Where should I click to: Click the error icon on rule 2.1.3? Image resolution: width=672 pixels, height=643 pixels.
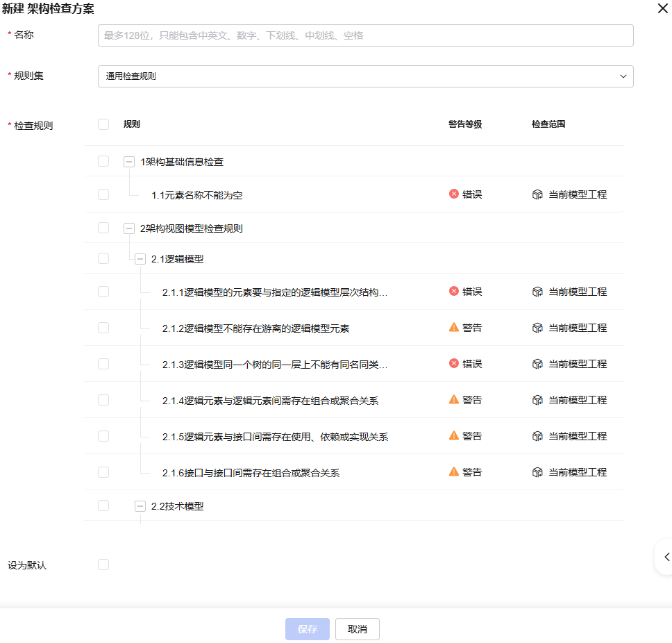(x=453, y=363)
